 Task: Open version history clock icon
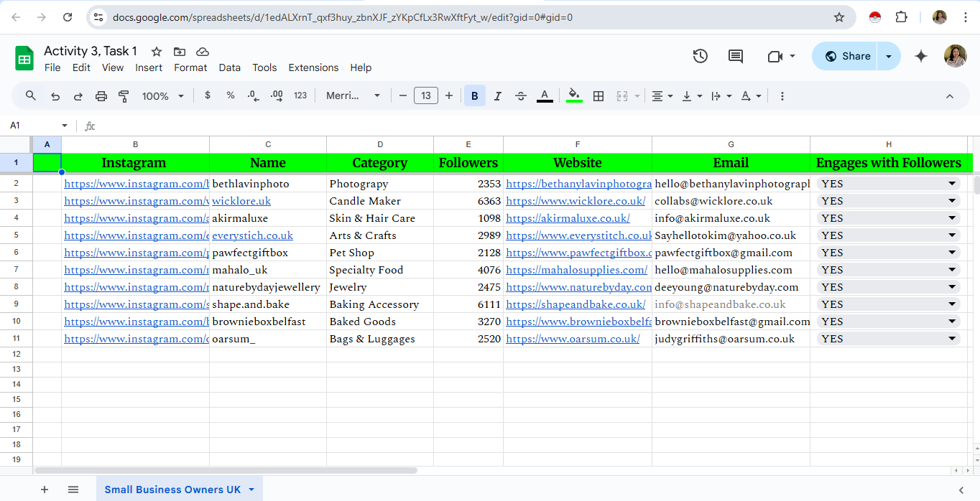pyautogui.click(x=701, y=56)
